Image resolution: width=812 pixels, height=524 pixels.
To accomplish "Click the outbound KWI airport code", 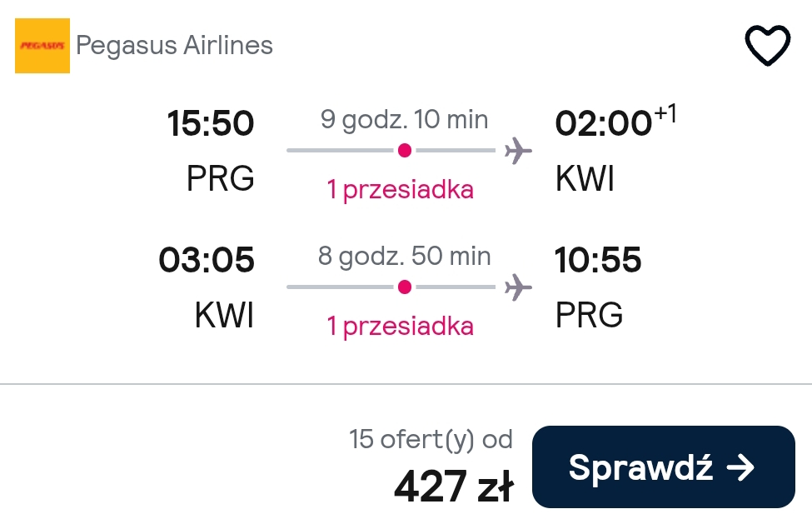I will [585, 178].
